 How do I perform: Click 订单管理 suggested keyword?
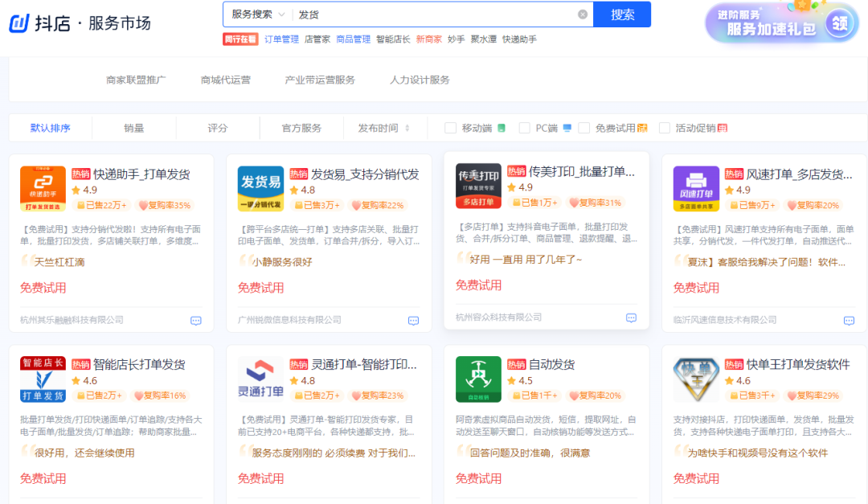pos(281,39)
